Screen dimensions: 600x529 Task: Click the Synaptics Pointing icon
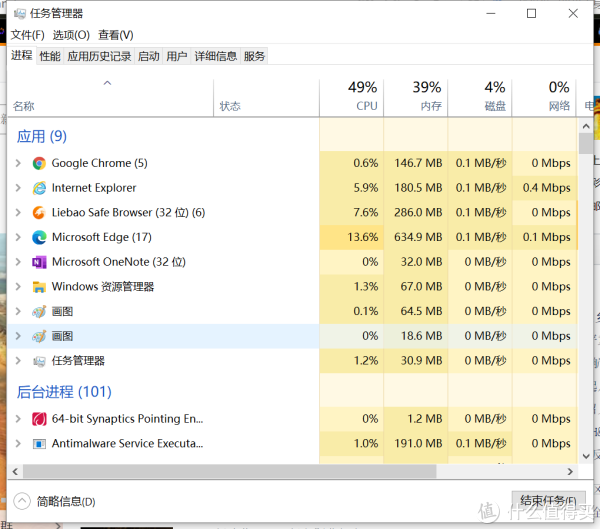39,419
